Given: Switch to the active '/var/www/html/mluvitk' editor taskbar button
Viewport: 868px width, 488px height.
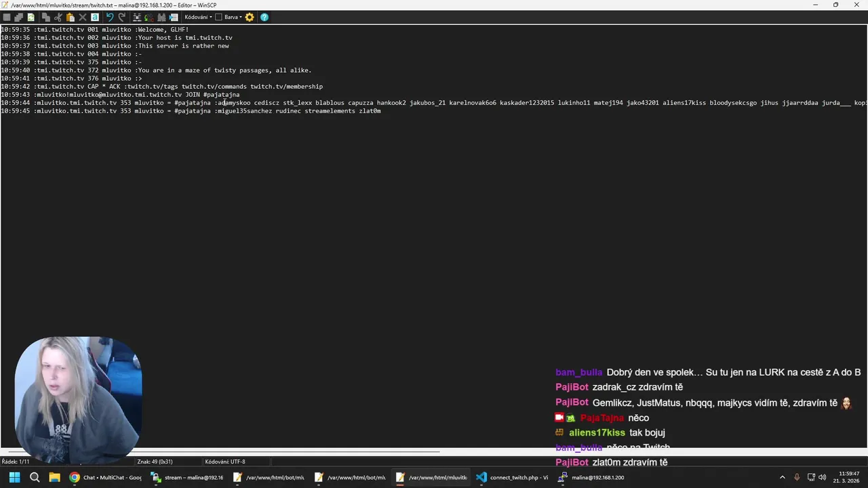Looking at the screenshot, I should click(x=431, y=477).
